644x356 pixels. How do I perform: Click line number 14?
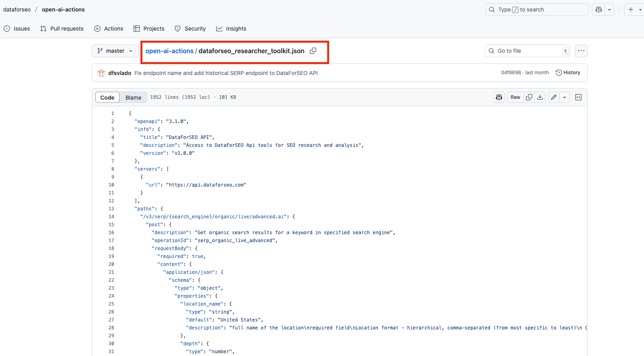111,217
